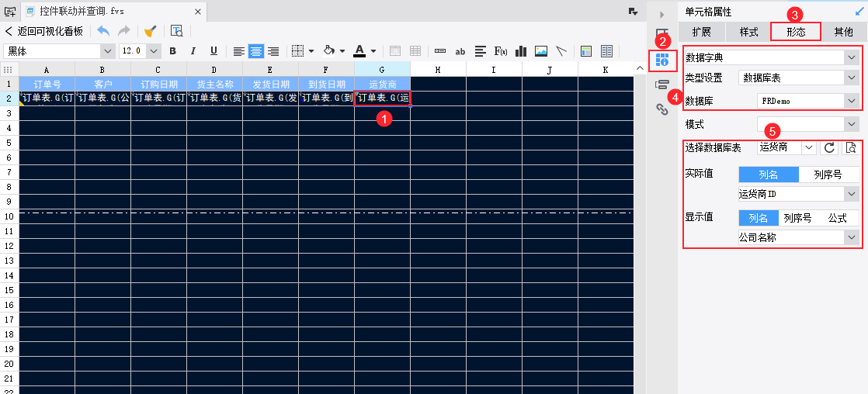The height and width of the screenshot is (394, 868).
Task: Toggle italic formatting
Action: click(193, 51)
